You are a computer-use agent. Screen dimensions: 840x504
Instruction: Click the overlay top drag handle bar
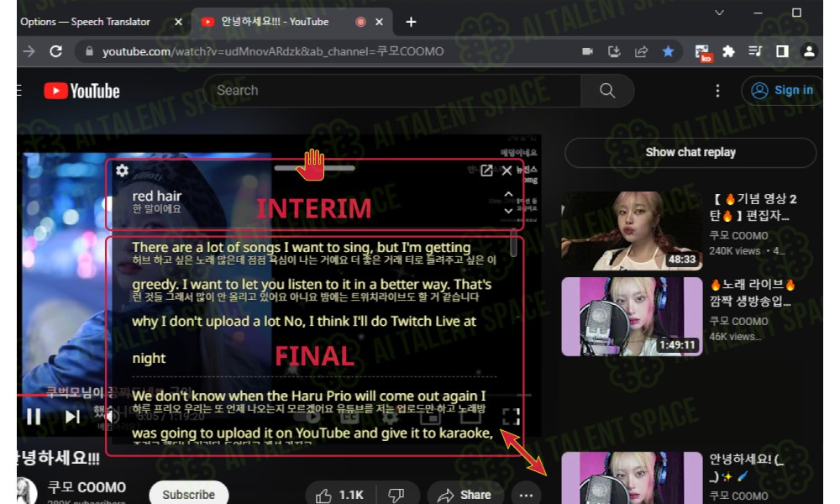[315, 168]
